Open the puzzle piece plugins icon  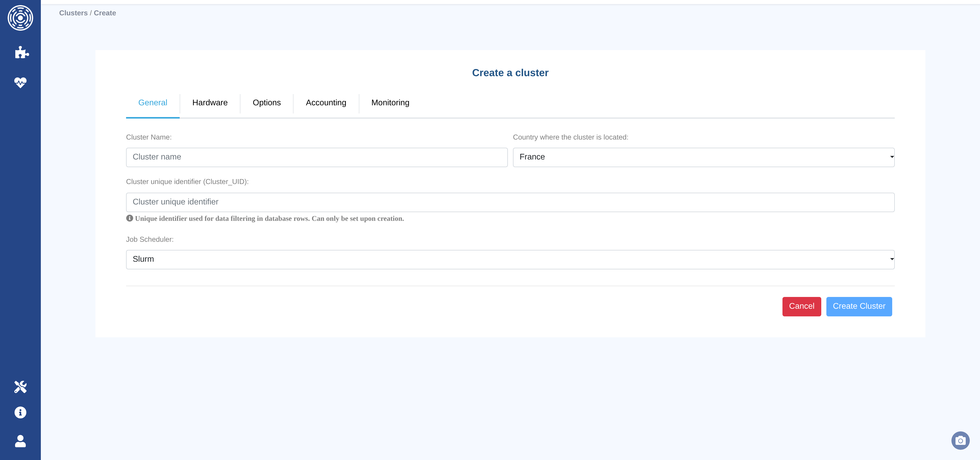(x=21, y=52)
